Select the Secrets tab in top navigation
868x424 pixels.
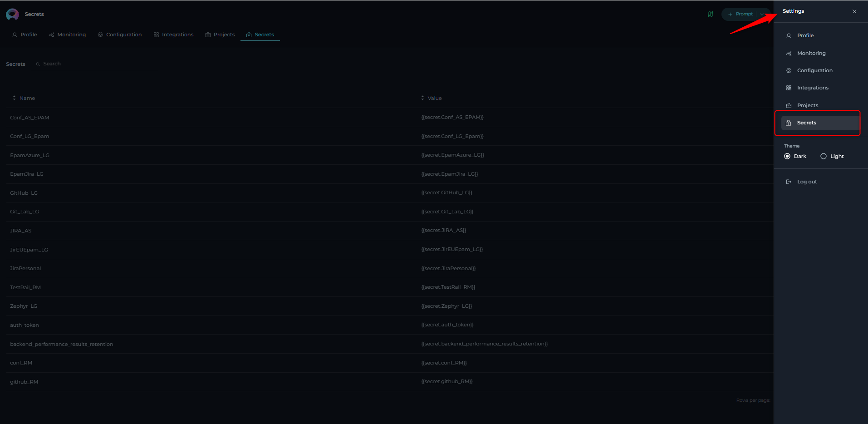(x=260, y=35)
